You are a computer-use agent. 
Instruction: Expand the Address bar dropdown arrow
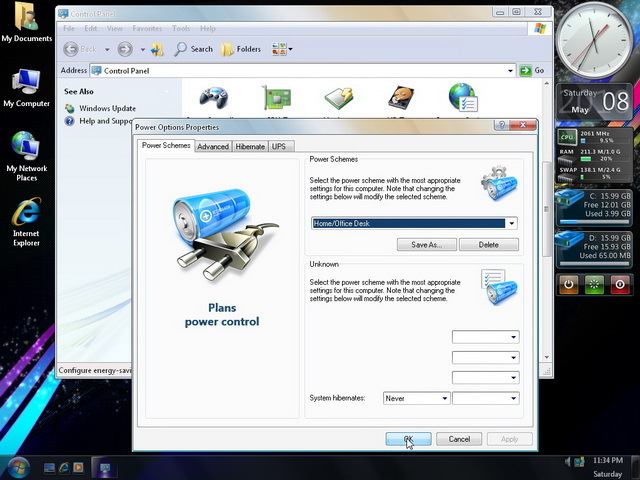pos(510,71)
